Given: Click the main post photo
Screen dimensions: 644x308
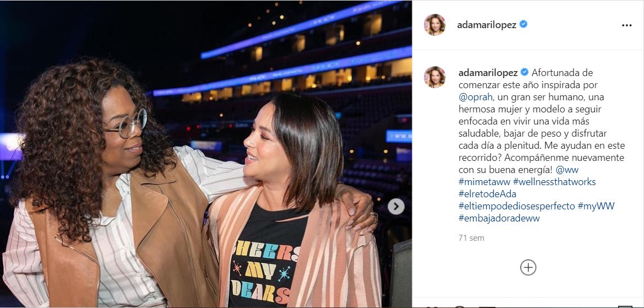Looking at the screenshot, I should [x=206, y=154].
